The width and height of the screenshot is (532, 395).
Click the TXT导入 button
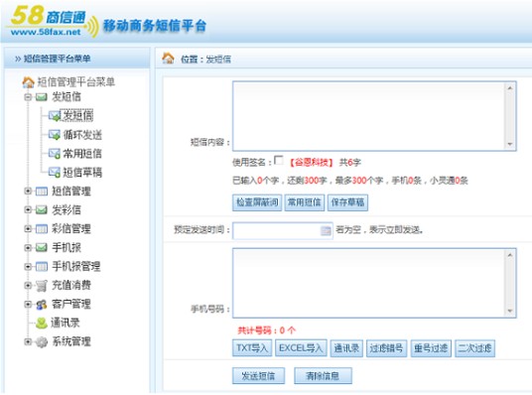click(x=252, y=348)
